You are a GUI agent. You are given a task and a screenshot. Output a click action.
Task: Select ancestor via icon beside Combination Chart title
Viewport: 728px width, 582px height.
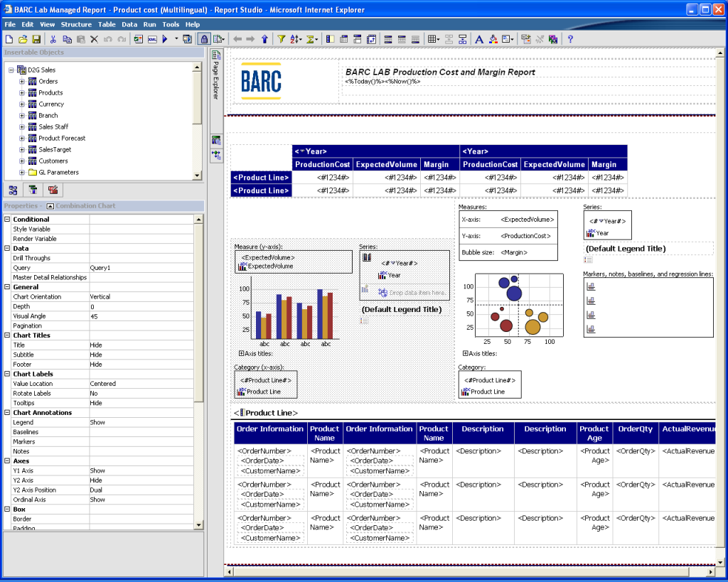tap(50, 206)
